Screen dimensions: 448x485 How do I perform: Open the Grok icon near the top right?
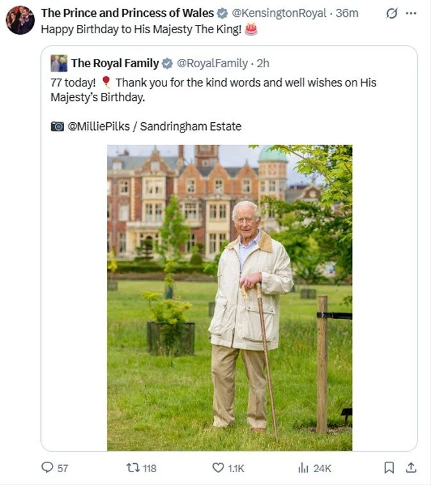tap(392, 13)
